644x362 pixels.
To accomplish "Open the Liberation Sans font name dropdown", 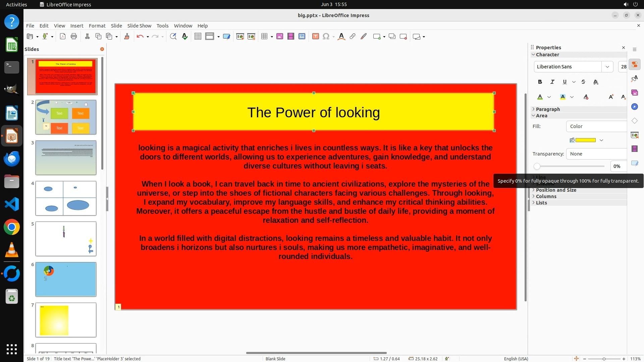I will click(607, 67).
